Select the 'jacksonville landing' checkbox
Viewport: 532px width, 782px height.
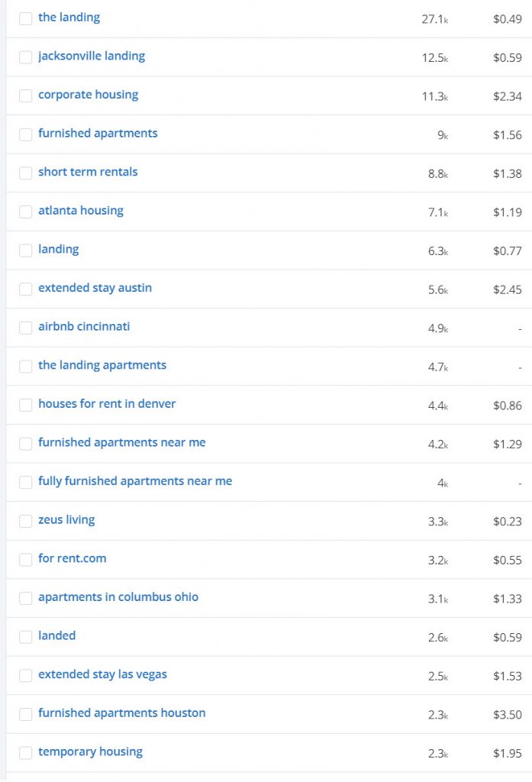[x=26, y=57]
